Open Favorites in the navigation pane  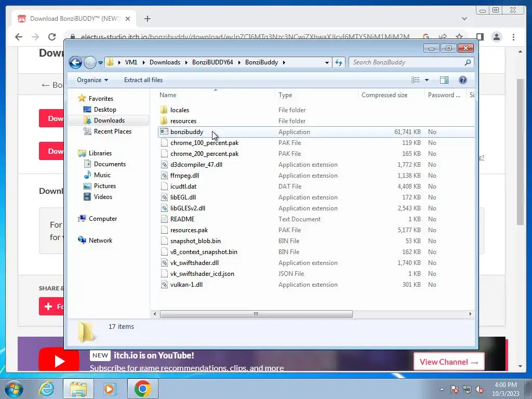[101, 98]
